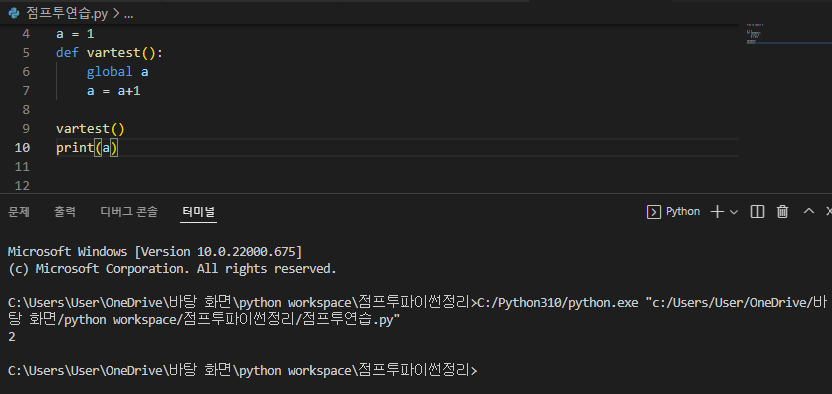Click 'a = 1' on line 4
832x394 pixels.
(x=75, y=34)
